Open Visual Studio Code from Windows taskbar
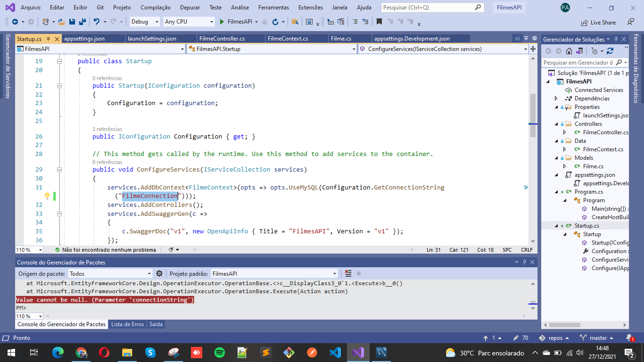Screen dimensions: 644x362 tap(335, 352)
